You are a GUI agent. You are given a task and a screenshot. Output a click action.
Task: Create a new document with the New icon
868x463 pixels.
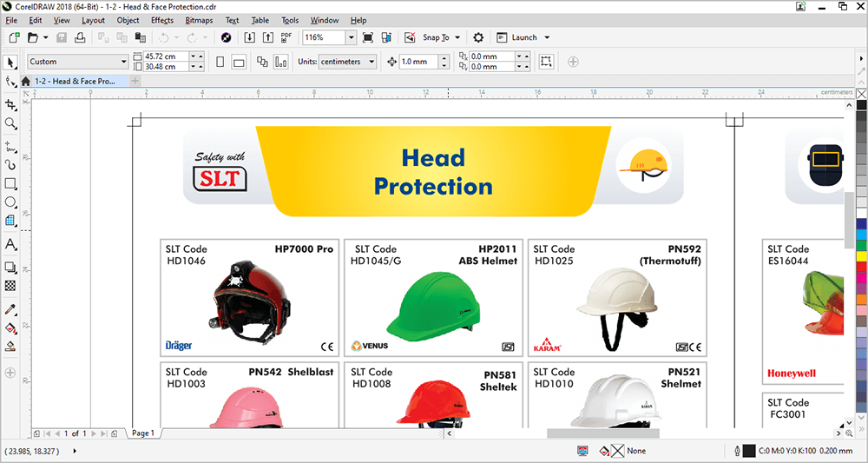pyautogui.click(x=15, y=37)
